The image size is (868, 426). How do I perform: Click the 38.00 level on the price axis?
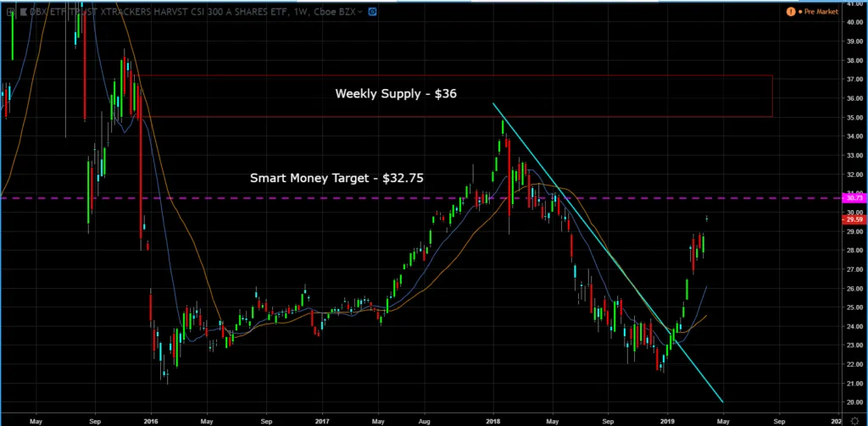click(x=854, y=60)
